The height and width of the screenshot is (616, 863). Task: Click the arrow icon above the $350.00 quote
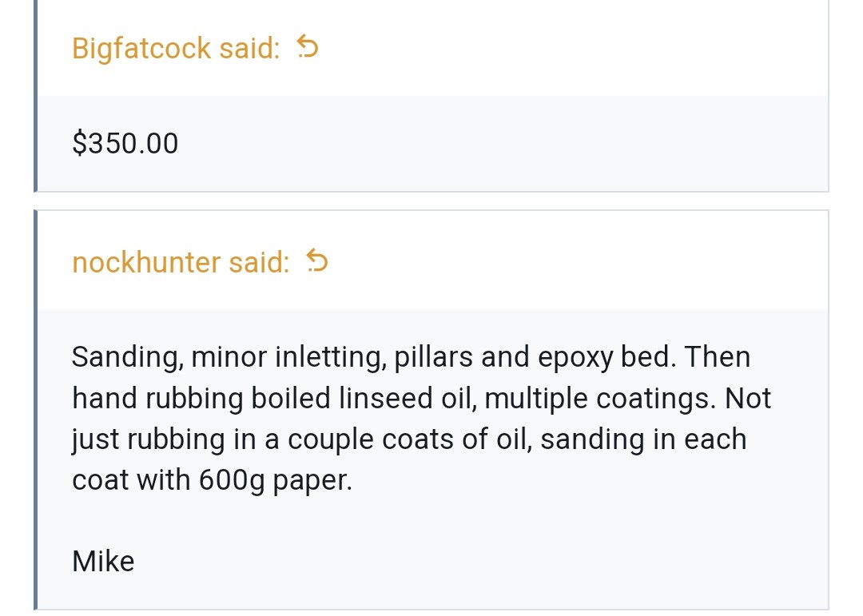tap(308, 49)
